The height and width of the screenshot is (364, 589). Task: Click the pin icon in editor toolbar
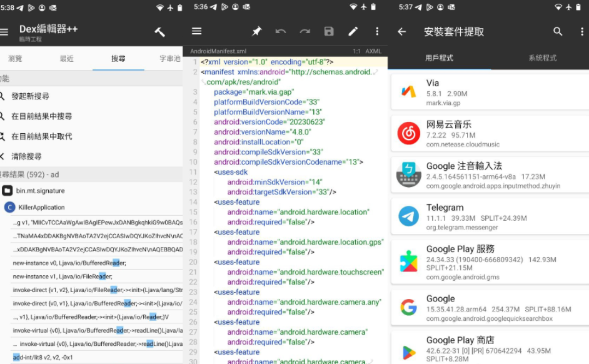click(x=256, y=31)
